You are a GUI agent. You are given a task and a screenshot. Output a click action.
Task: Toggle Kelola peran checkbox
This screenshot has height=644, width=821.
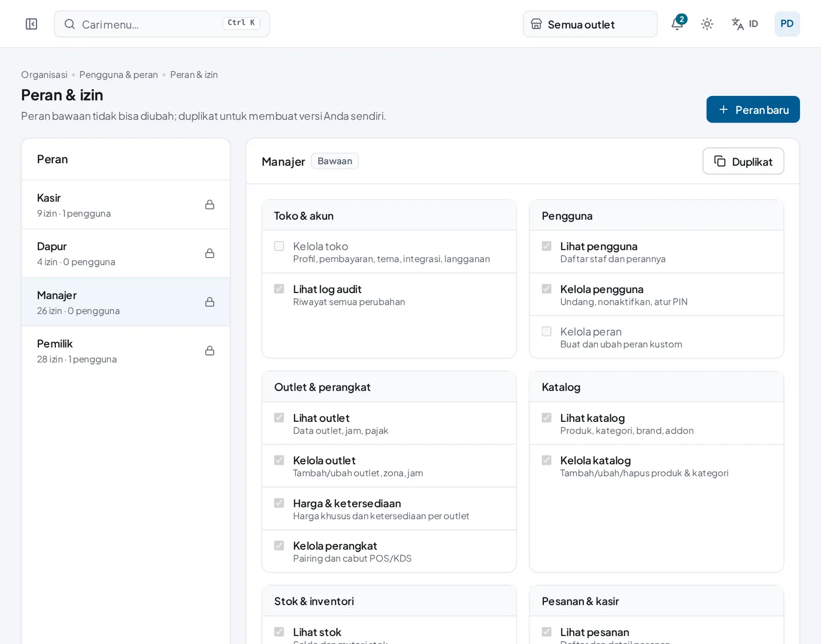[x=546, y=331]
